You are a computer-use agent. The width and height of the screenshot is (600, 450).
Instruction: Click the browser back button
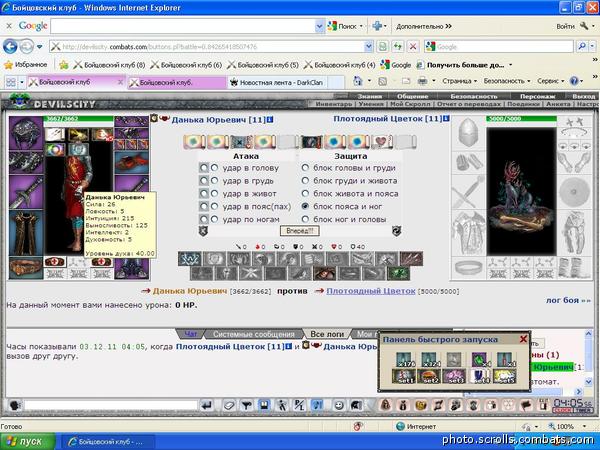coord(10,47)
